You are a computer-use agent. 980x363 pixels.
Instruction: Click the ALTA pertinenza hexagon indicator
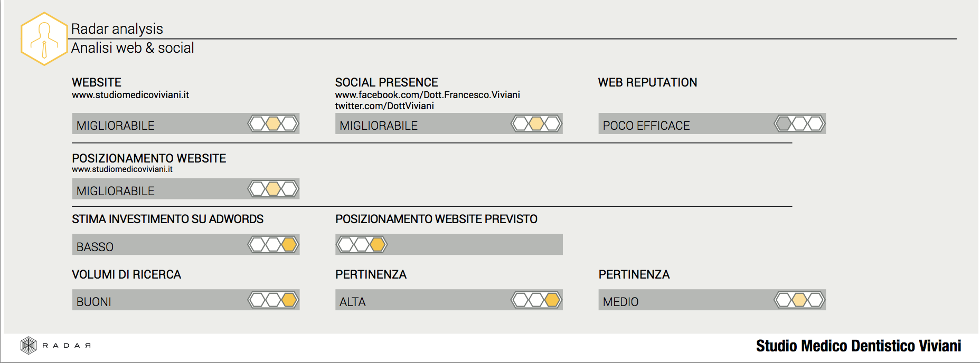coord(536,300)
